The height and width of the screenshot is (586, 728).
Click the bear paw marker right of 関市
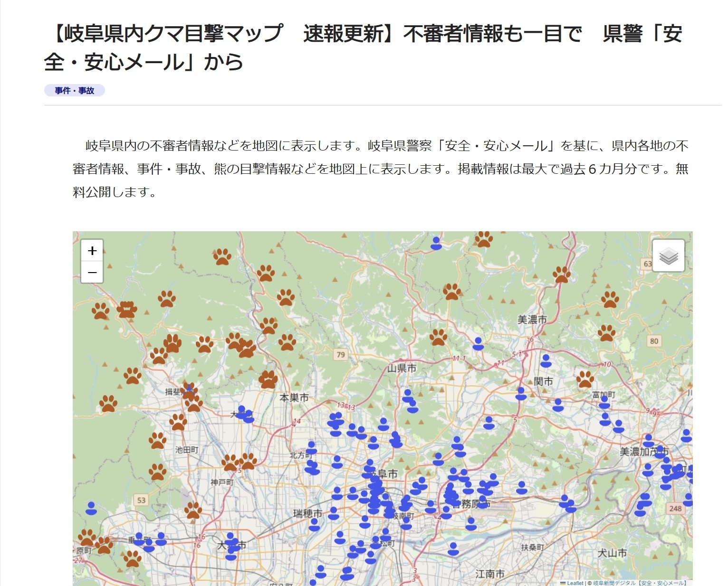click(x=585, y=379)
